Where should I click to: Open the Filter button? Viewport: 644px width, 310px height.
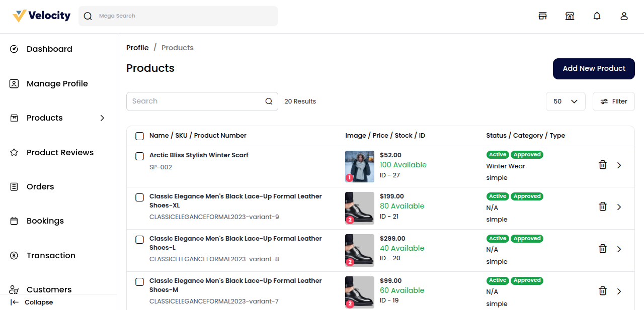[613, 101]
